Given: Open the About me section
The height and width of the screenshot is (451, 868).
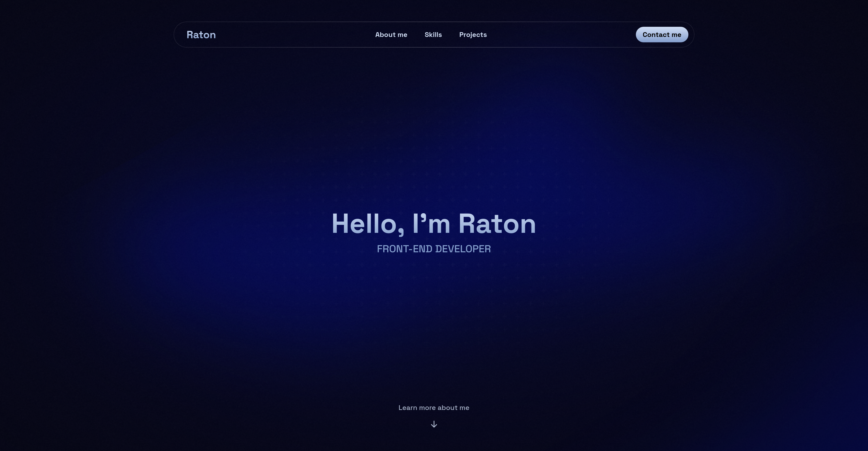Looking at the screenshot, I should (391, 35).
